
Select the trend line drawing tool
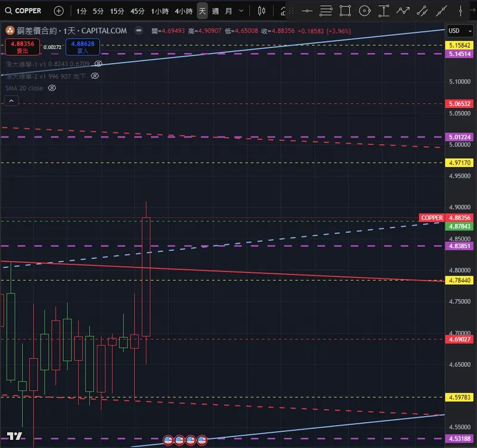441,11
